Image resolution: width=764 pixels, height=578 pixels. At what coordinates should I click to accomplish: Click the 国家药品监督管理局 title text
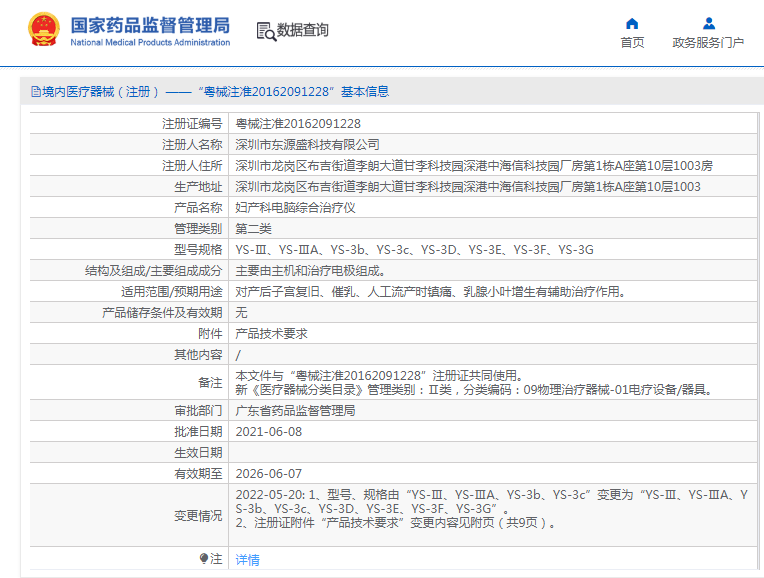coord(150,24)
